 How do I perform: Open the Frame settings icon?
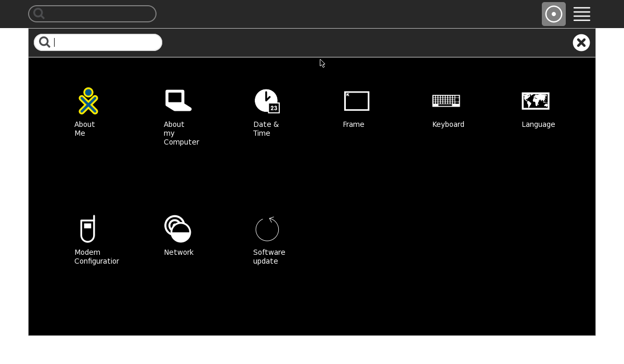point(357,101)
